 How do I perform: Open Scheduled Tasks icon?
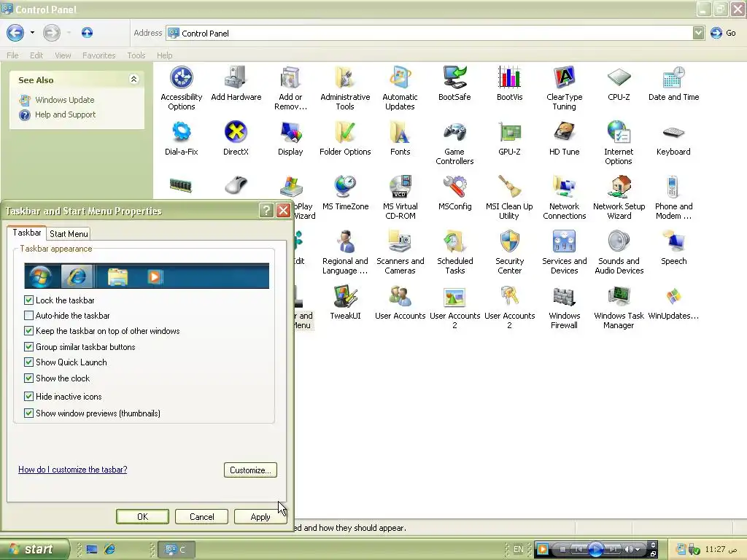point(455,252)
